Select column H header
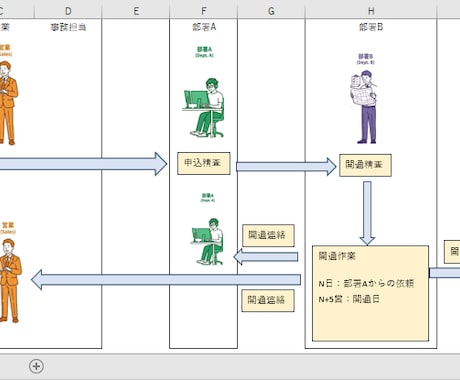Image resolution: width=460 pixels, height=380 pixels. 371,11
